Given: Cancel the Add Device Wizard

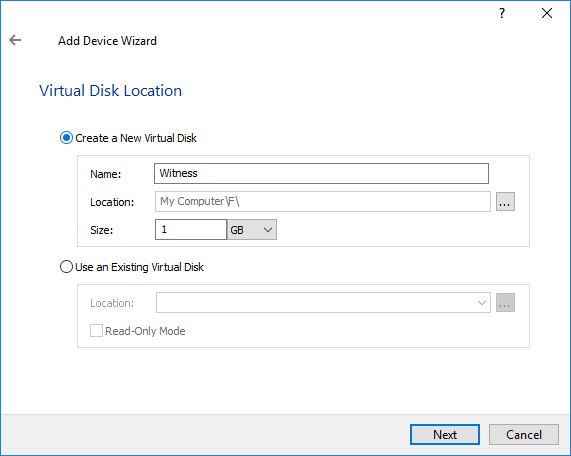Looking at the screenshot, I should [x=524, y=435].
